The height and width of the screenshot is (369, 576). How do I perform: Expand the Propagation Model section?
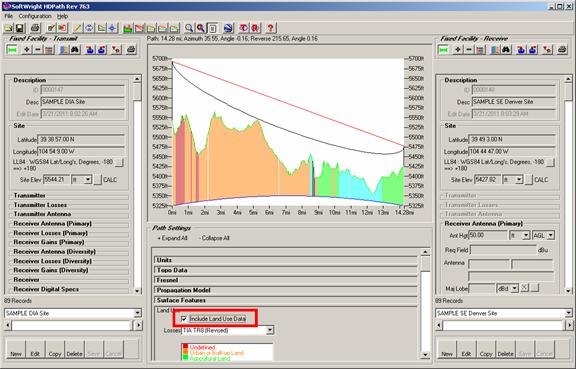tap(285, 290)
